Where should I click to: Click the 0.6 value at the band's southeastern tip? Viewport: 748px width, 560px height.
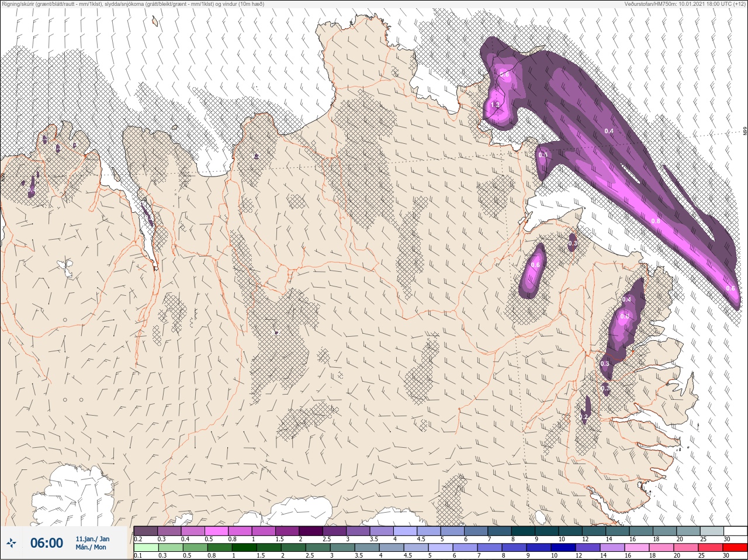pyautogui.click(x=730, y=288)
